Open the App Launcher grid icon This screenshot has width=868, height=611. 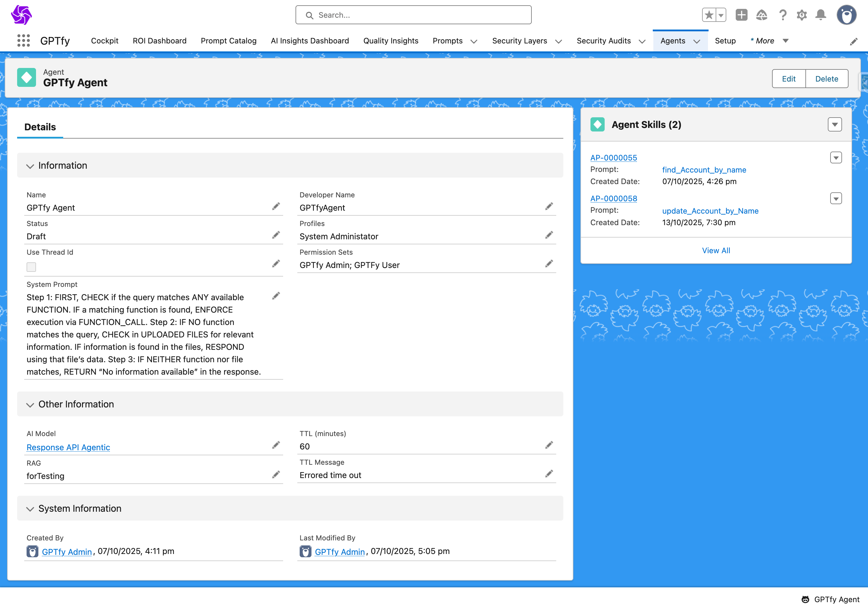(x=23, y=40)
